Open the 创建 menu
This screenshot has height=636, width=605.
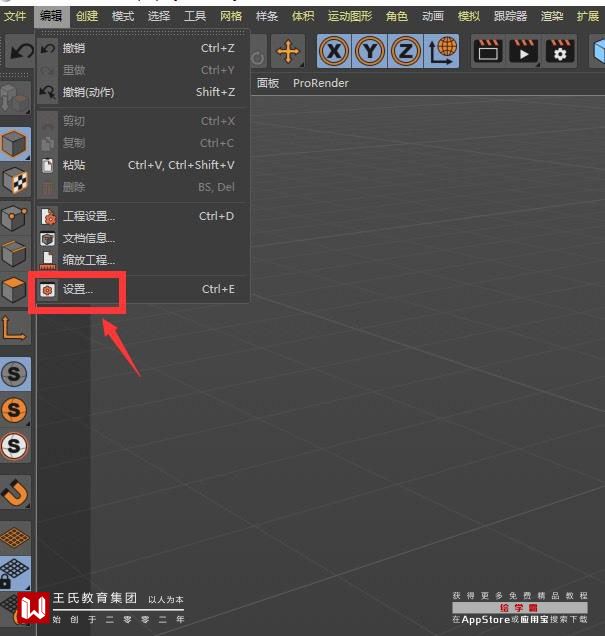point(87,16)
